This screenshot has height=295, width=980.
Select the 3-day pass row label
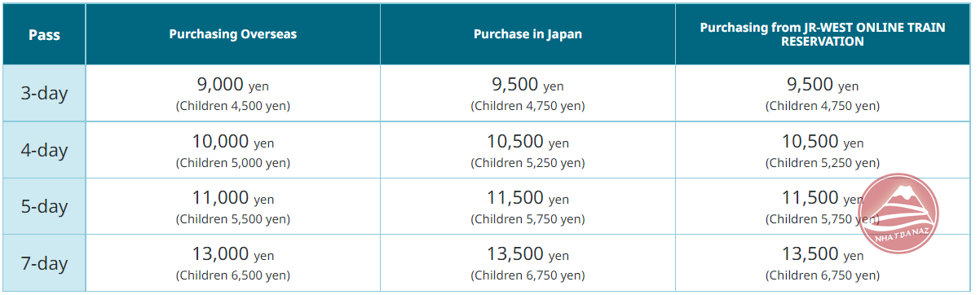[44, 93]
